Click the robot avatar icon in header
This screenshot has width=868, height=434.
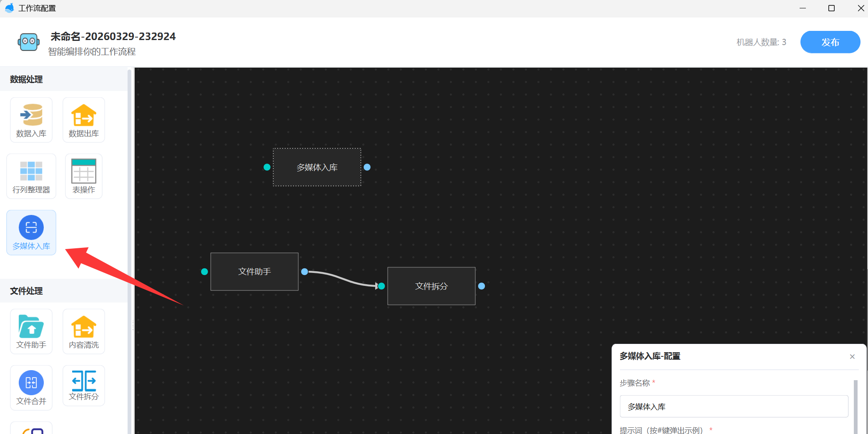pos(29,42)
